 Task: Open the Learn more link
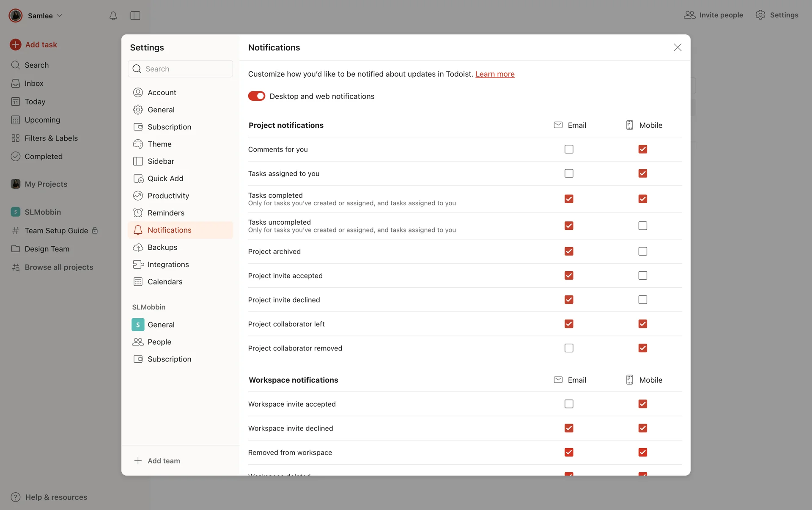coord(495,74)
